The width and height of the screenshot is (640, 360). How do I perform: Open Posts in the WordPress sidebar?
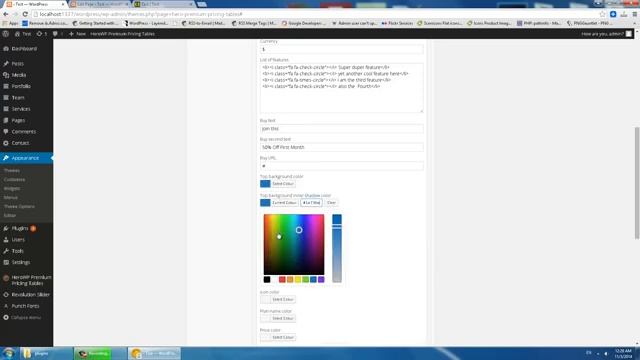[x=17, y=64]
